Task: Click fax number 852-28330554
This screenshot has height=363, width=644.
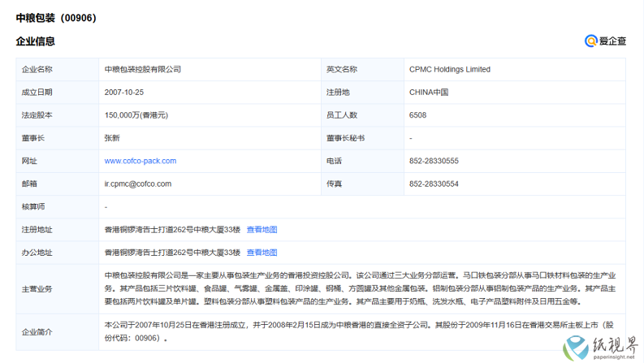Action: (434, 184)
